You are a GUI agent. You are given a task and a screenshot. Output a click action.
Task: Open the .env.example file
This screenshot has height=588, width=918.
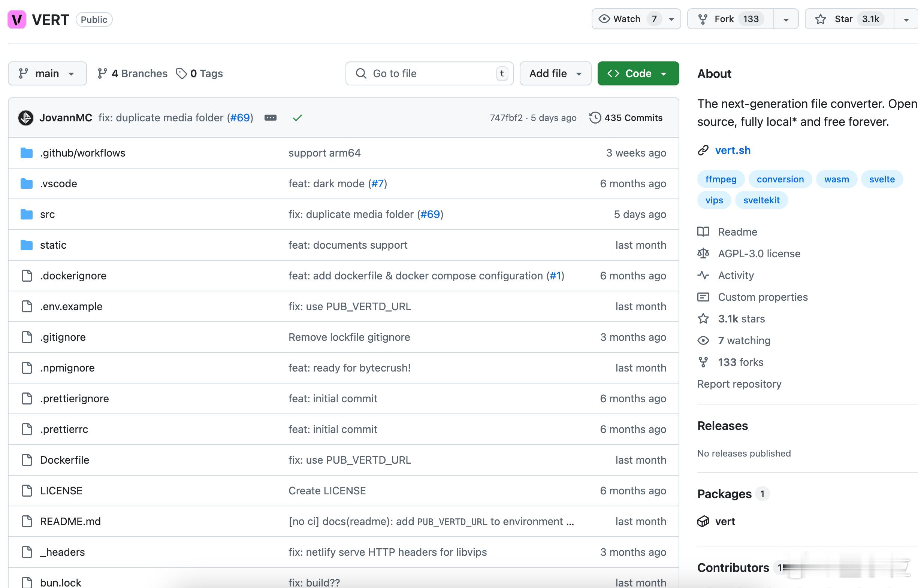(x=71, y=307)
